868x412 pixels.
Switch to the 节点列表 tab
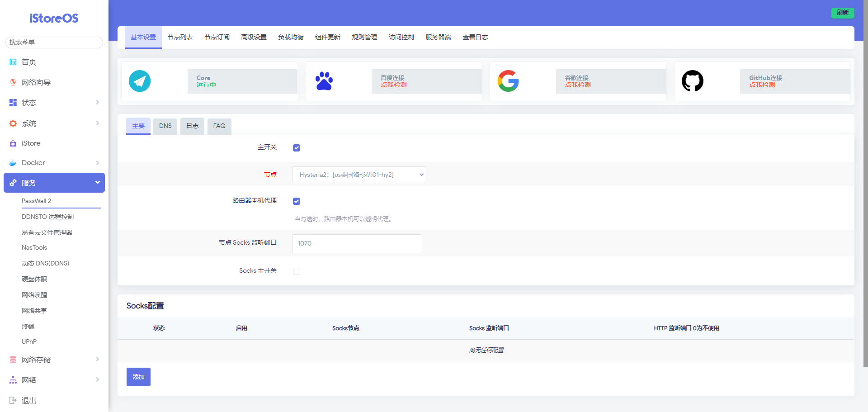(180, 37)
